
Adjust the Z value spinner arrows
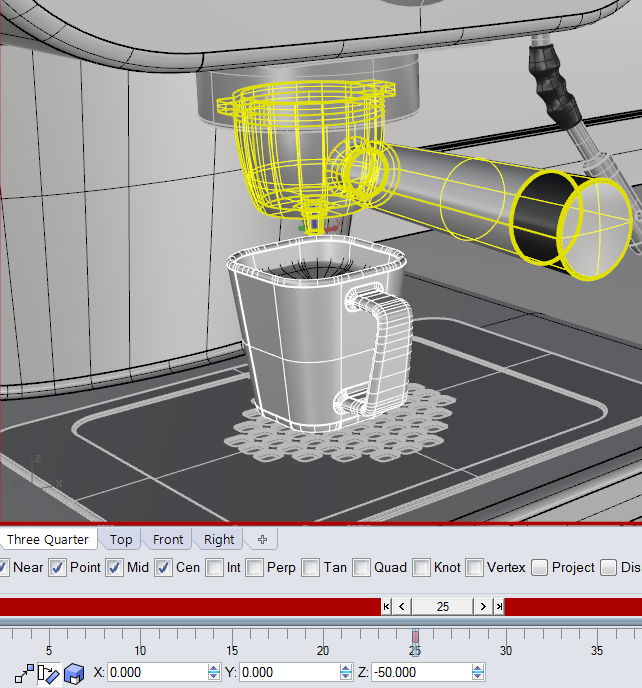[477, 673]
